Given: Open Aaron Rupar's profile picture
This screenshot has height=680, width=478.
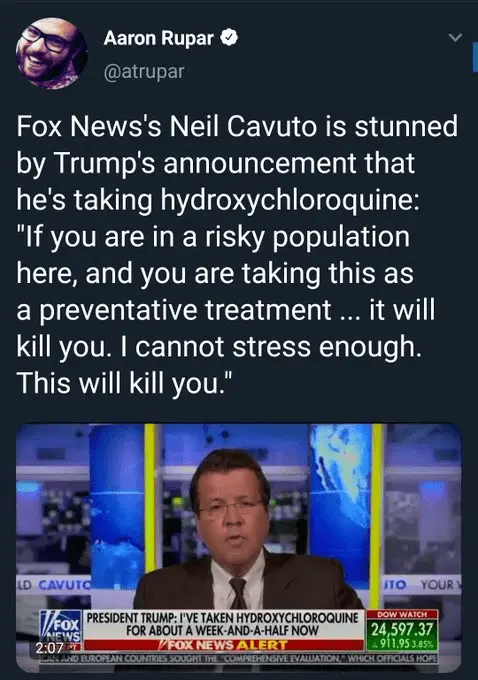Looking at the screenshot, I should tap(51, 53).
